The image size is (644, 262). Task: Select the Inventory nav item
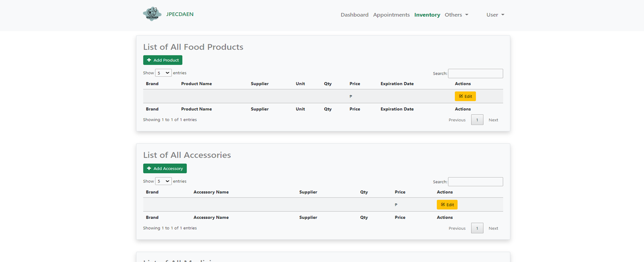tap(427, 15)
